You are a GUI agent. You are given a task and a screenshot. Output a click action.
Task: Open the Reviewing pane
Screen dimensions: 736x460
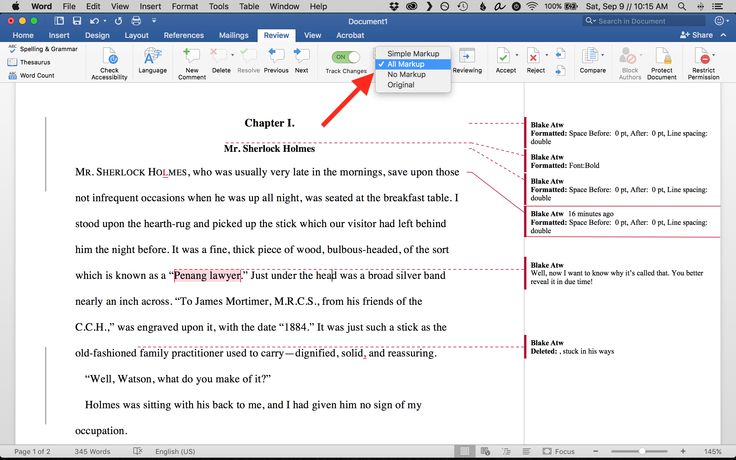coord(467,60)
